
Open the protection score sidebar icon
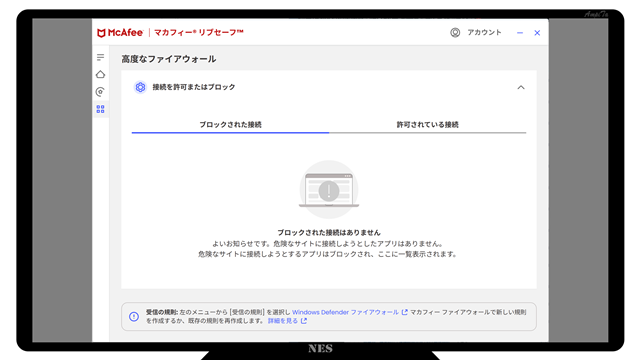click(x=100, y=92)
